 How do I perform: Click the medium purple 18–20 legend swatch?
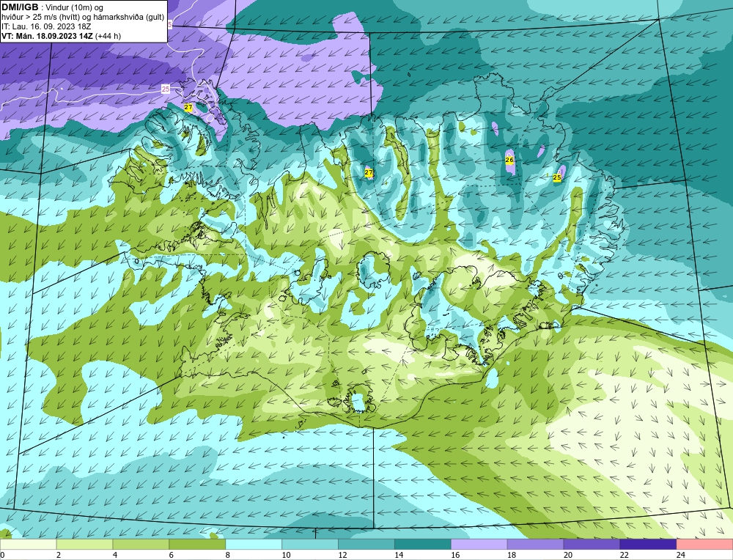(535, 545)
